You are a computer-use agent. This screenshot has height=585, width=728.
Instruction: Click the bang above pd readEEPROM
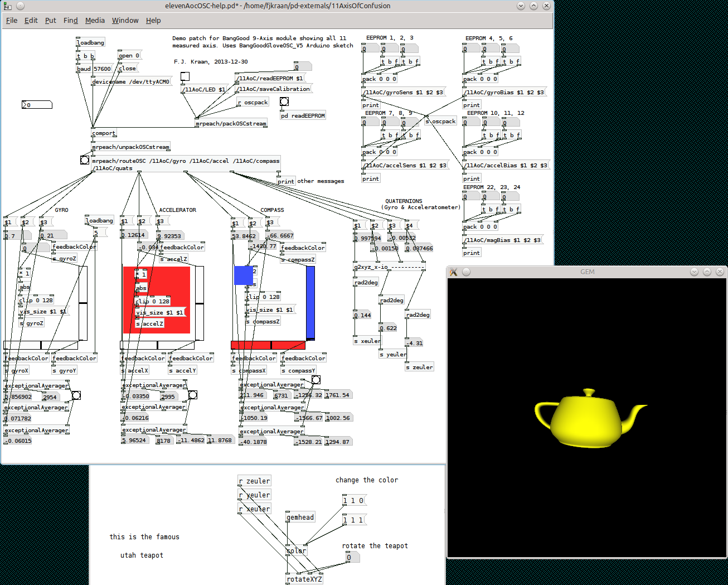pos(284,101)
